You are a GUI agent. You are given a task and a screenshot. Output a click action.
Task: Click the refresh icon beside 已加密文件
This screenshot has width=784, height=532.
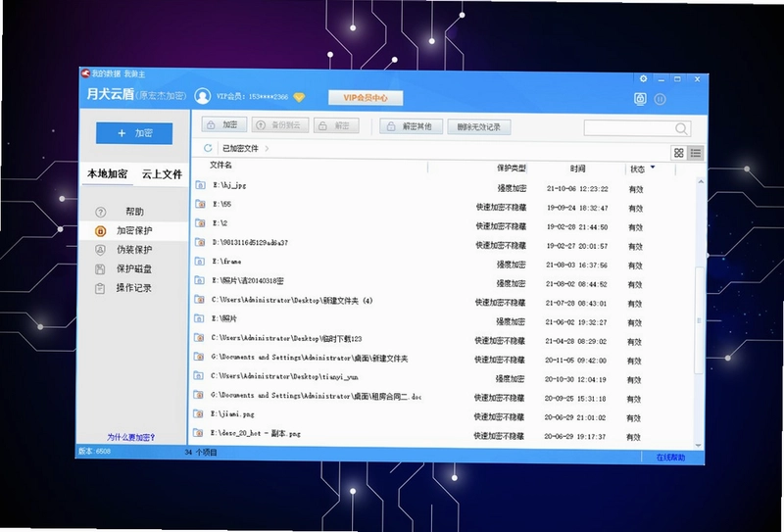[x=208, y=148]
